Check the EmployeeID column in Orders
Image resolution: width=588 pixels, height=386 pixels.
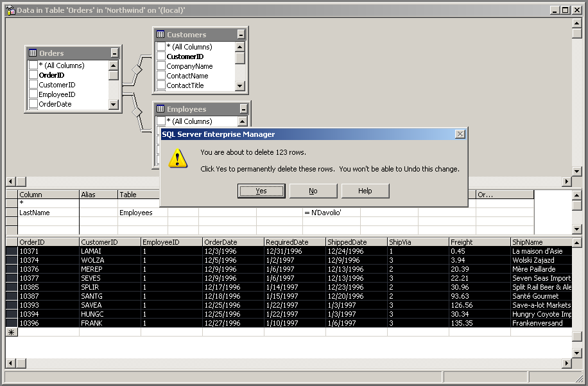[x=33, y=94]
